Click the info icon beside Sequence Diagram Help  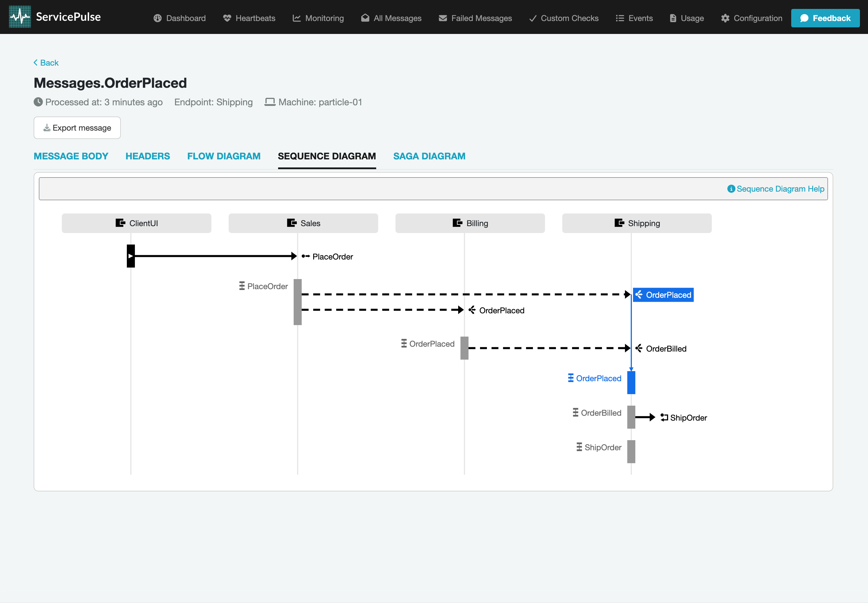pyautogui.click(x=731, y=188)
